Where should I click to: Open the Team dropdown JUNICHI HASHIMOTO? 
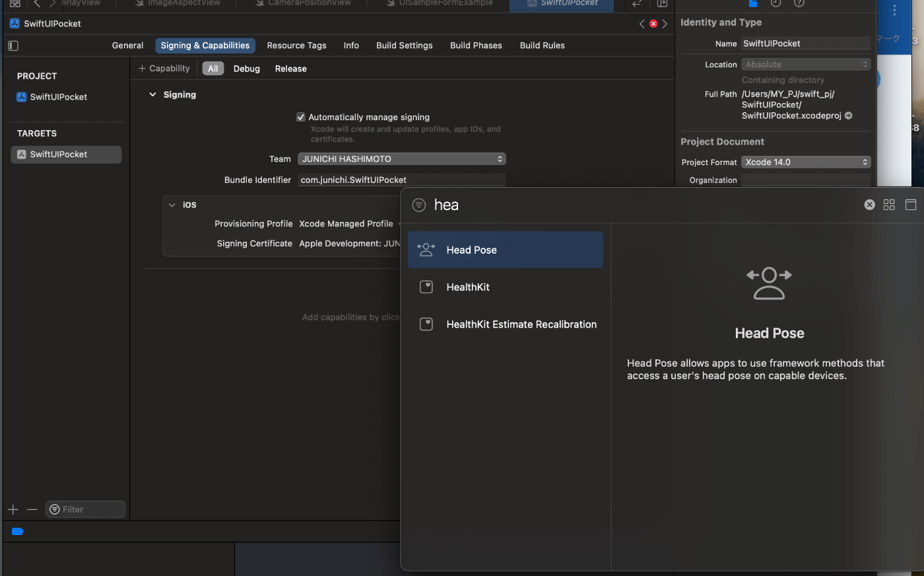click(x=402, y=159)
